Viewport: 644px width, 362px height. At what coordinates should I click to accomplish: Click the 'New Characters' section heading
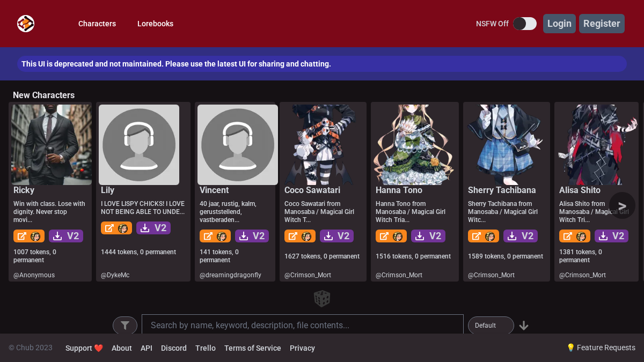(43, 95)
